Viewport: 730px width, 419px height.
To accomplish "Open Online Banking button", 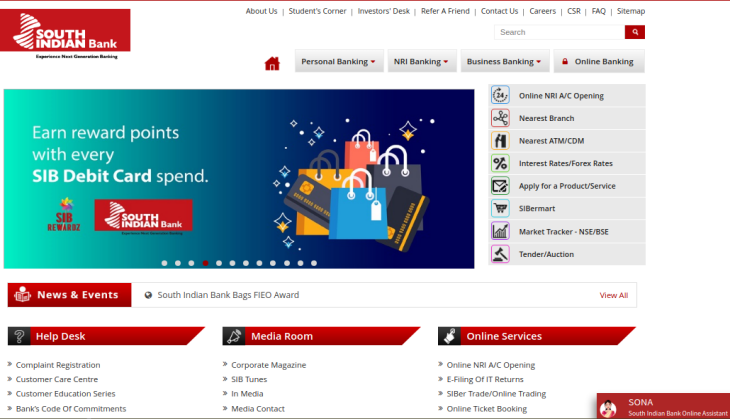I will point(599,61).
